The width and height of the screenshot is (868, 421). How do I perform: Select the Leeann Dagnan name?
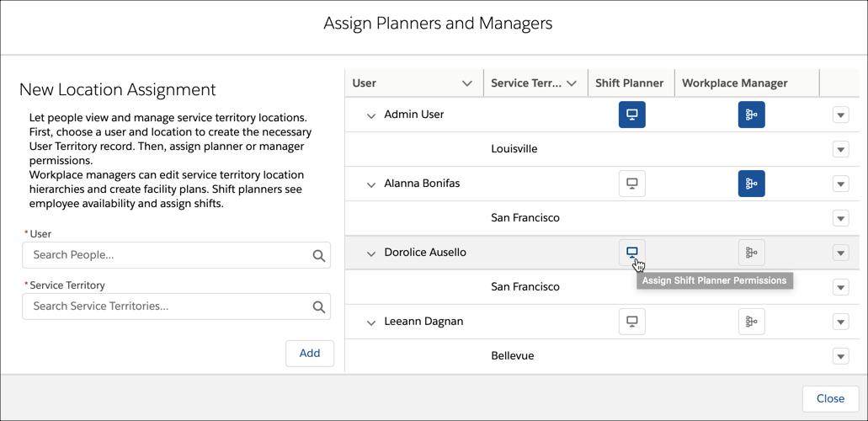[x=423, y=322]
